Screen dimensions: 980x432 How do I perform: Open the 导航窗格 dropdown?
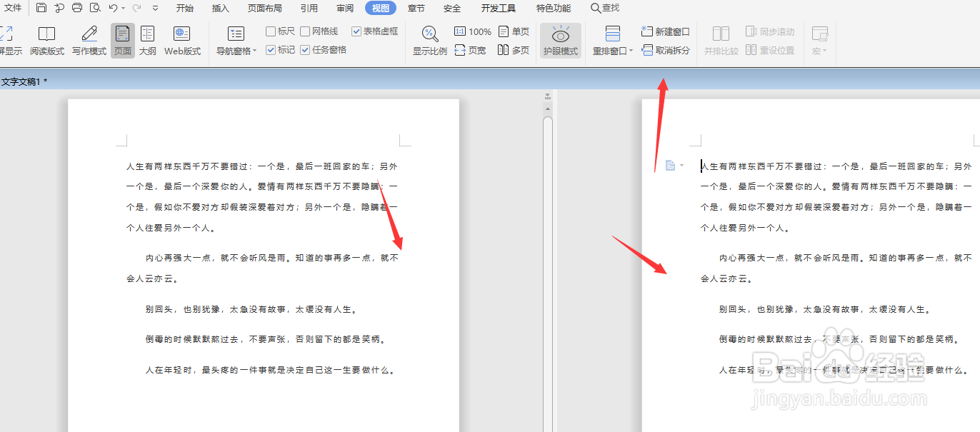point(236,51)
